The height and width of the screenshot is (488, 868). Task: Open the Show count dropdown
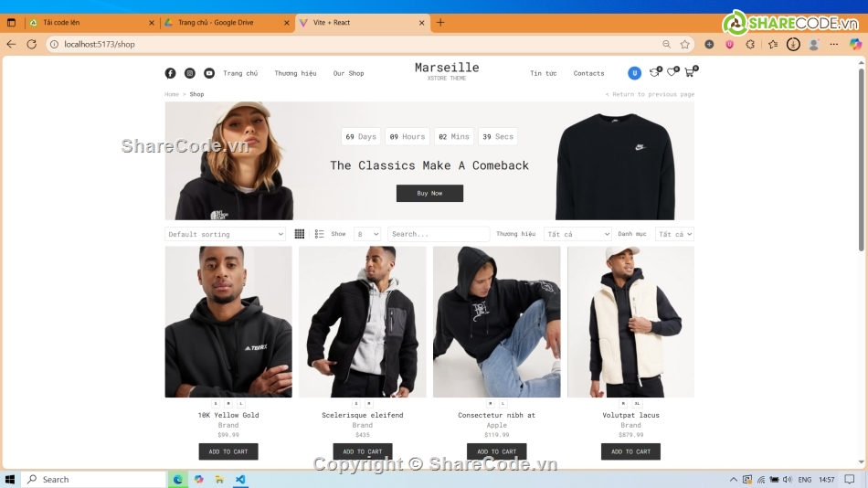tap(367, 234)
